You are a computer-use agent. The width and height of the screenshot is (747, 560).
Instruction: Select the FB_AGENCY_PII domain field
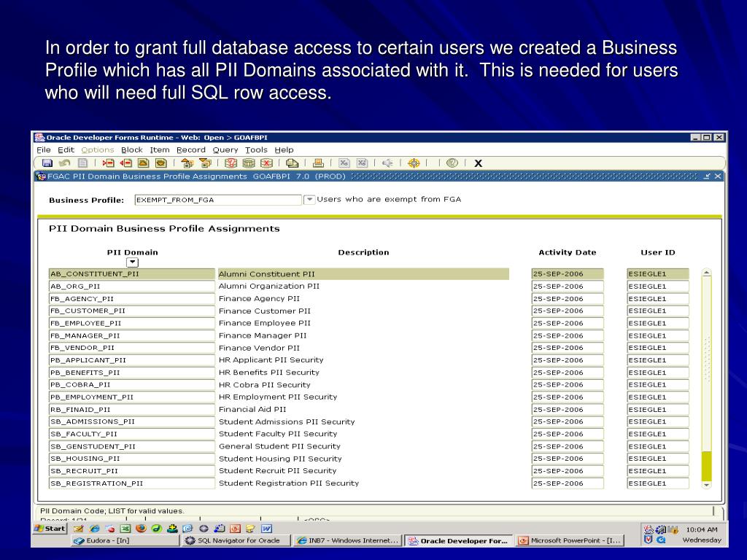[132, 298]
